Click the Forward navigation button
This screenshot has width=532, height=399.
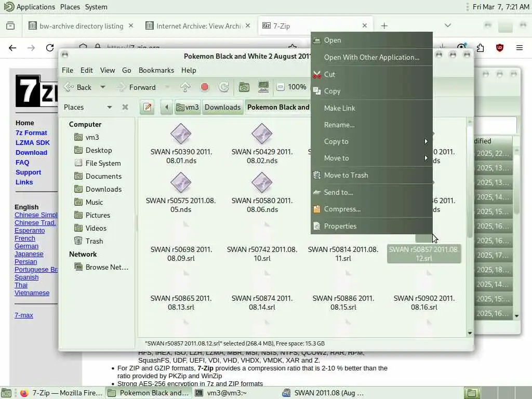137,87
